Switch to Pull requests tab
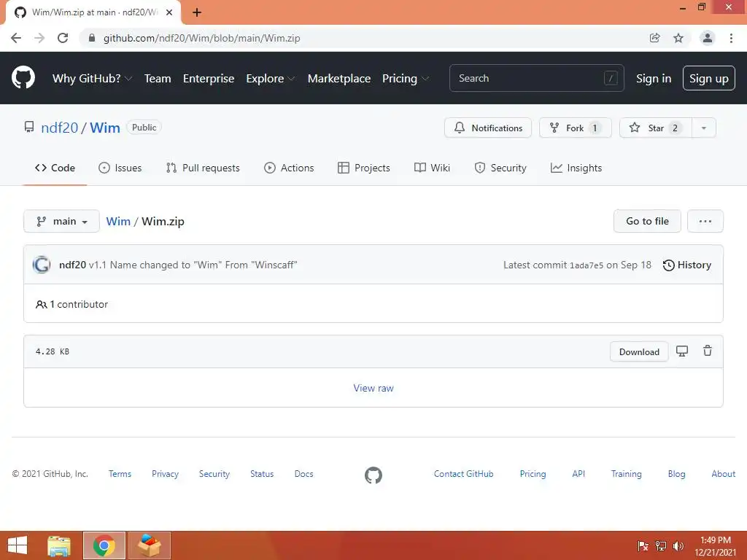 [x=203, y=168]
